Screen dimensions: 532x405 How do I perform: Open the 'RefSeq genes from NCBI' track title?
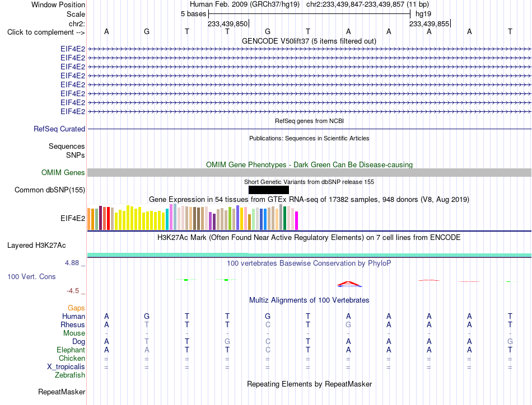tap(309, 121)
